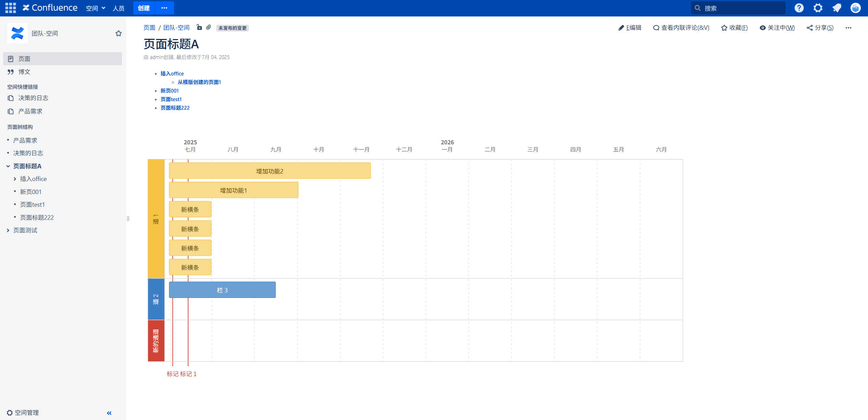The image size is (868, 420).
Task: Open the notifications icon in header
Action: pyautogui.click(x=836, y=8)
